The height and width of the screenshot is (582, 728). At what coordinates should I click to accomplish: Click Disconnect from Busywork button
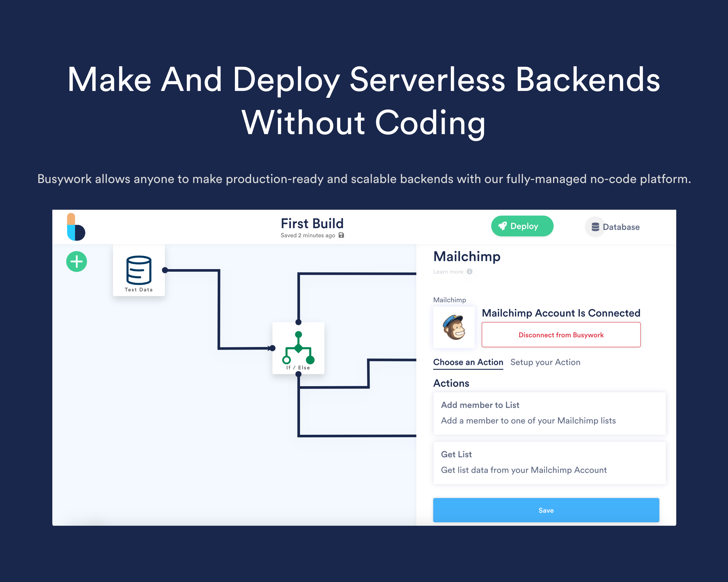point(561,335)
